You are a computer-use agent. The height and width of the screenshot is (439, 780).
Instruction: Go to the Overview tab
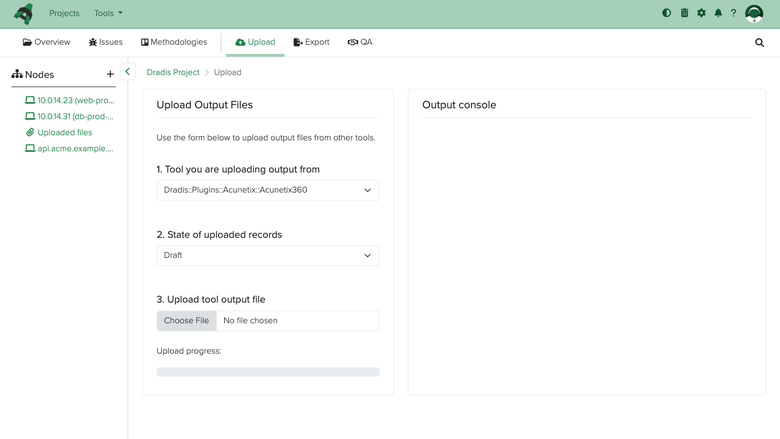46,42
